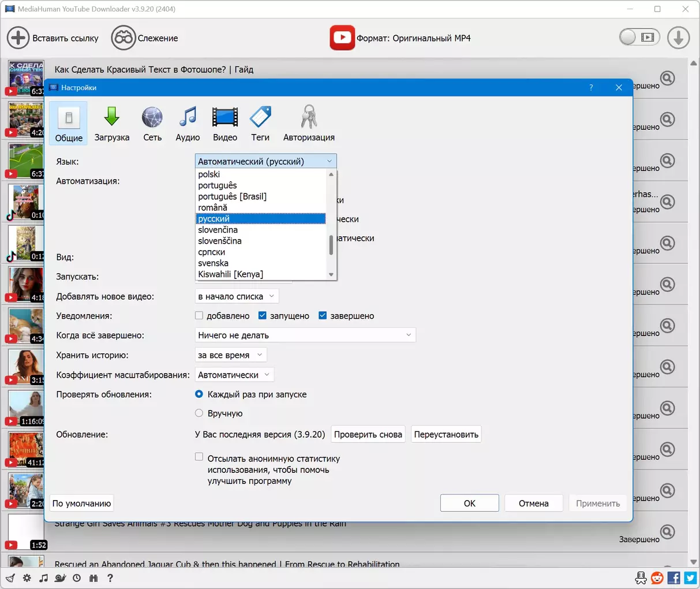The width and height of the screenshot is (700, 589).
Task: Click the YouTube format icon
Action: (342, 38)
